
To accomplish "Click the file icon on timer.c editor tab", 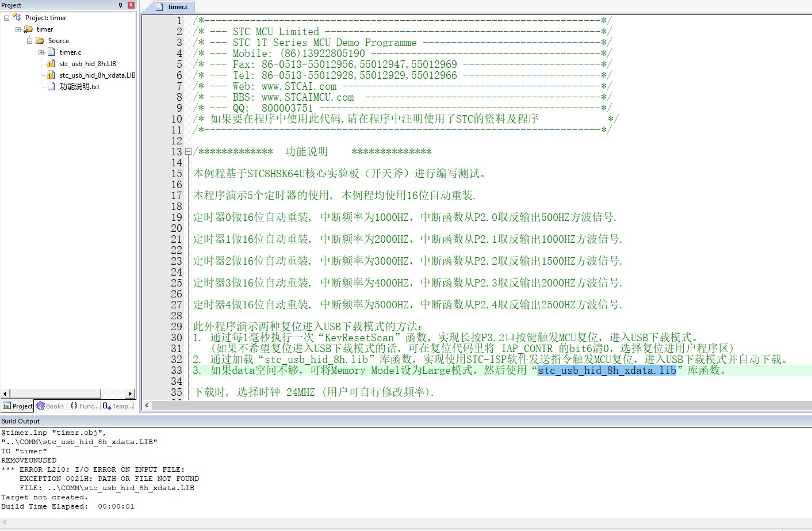I will (x=159, y=7).
